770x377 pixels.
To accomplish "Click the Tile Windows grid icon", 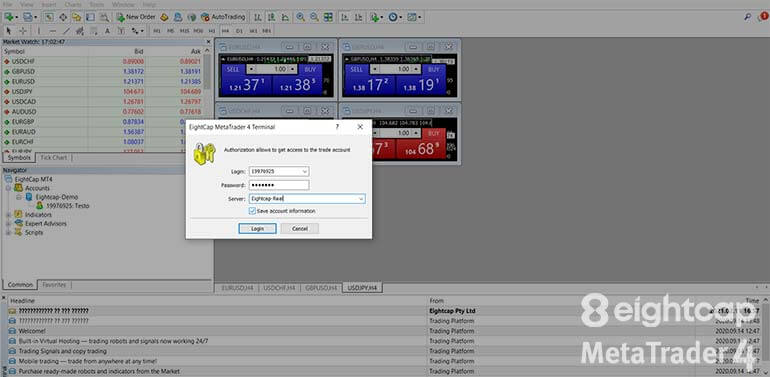I will 328,17.
